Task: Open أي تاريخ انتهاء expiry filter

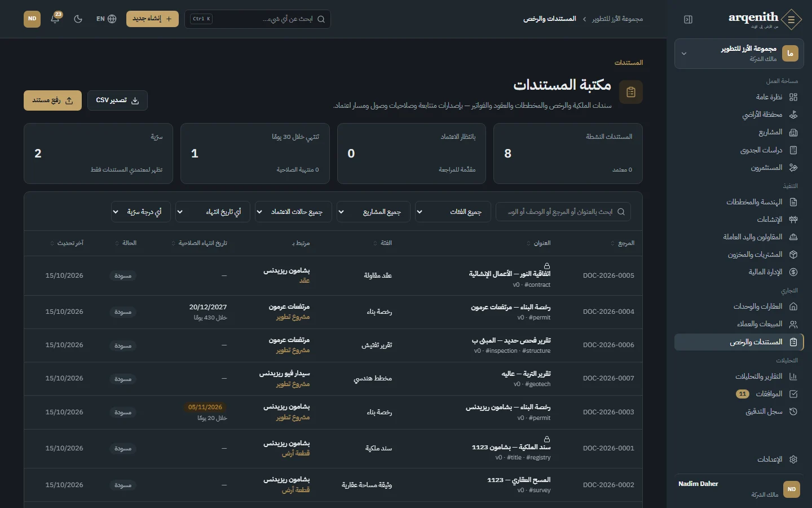Action: click(213, 212)
